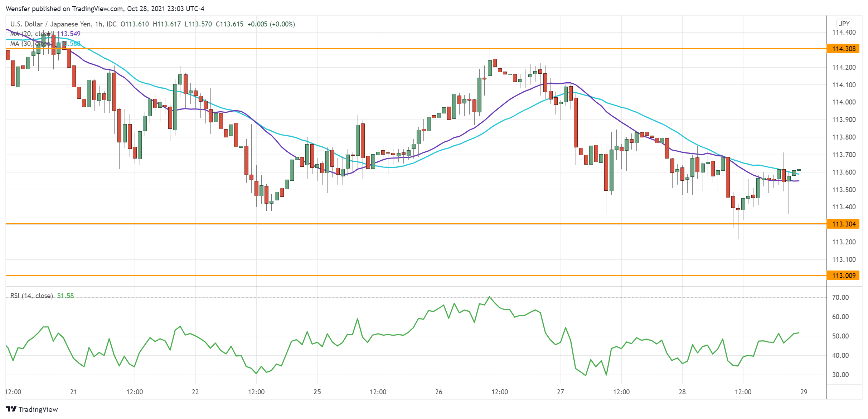Select the orange 113.304 price label
The height and width of the screenshot is (419, 868).
[843, 224]
